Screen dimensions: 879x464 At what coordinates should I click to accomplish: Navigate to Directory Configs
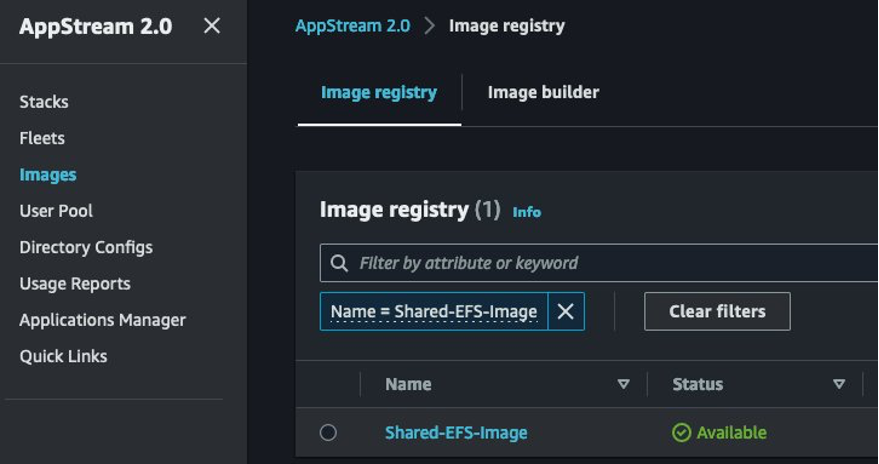coord(86,248)
